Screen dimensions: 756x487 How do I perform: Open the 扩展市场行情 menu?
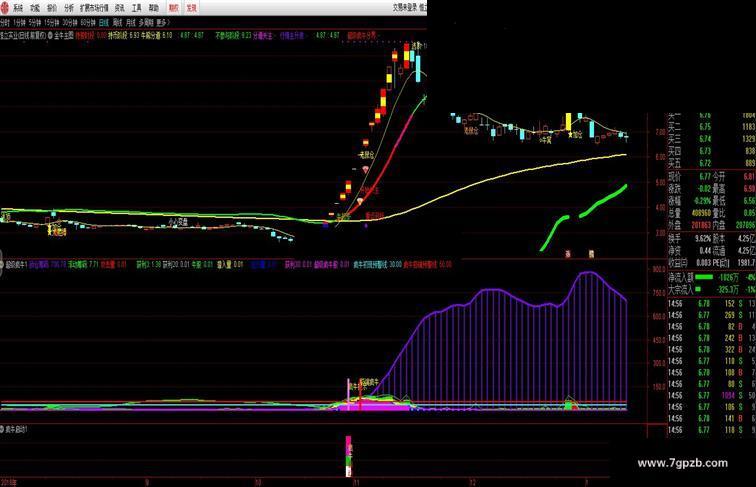click(94, 8)
